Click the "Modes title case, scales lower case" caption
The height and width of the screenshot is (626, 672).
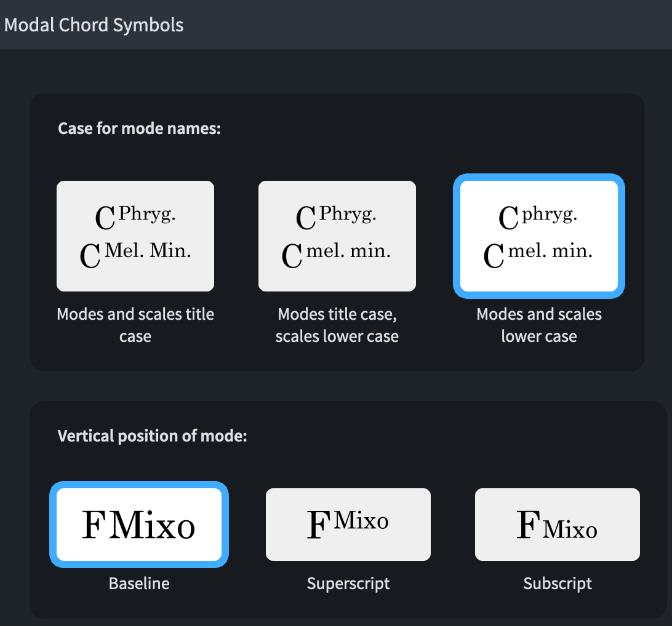point(337,325)
